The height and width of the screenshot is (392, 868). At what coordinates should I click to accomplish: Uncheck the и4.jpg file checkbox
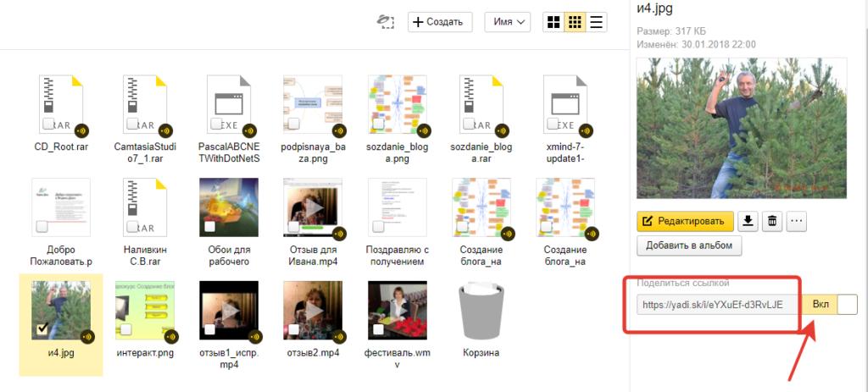point(43,329)
